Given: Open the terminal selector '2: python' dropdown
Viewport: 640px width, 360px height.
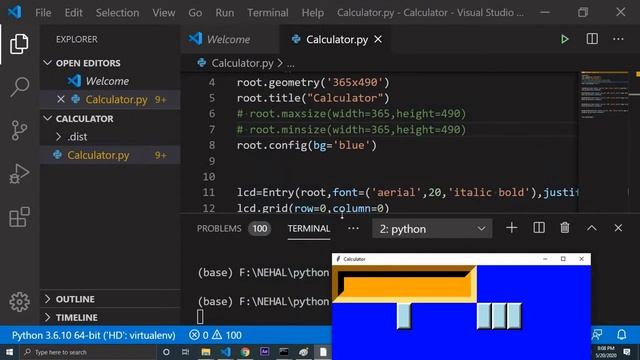Looking at the screenshot, I should coord(432,229).
